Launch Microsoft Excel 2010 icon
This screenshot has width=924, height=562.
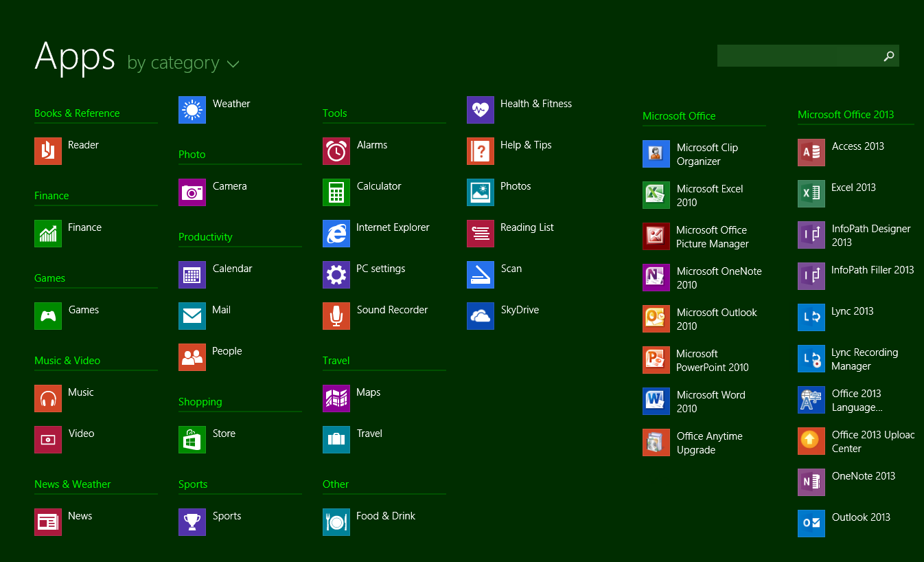(656, 195)
